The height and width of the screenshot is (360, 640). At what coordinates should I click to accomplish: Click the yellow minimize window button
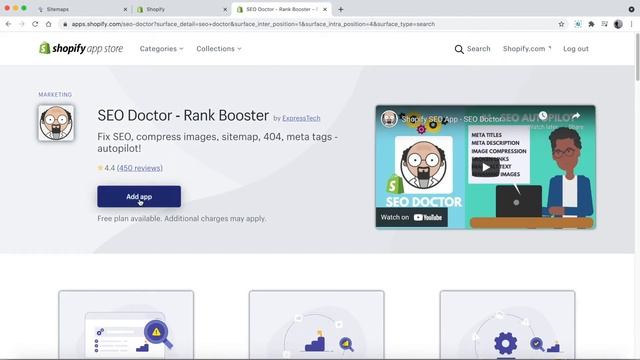point(16,8)
